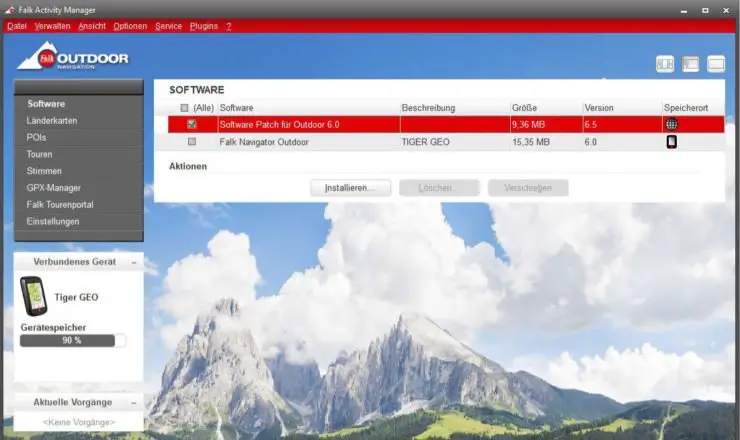740x440 pixels.
Task: Click the 15,35 MB size cell
Action: pos(530,142)
